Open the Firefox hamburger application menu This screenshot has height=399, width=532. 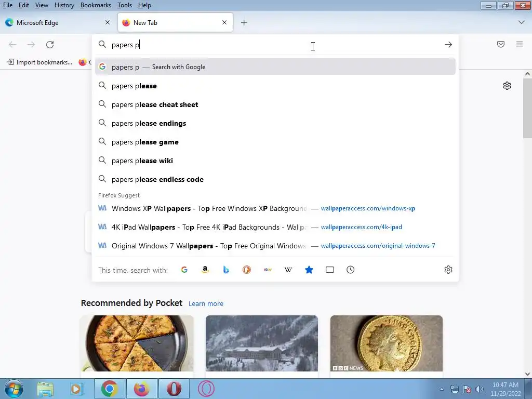pos(519,44)
